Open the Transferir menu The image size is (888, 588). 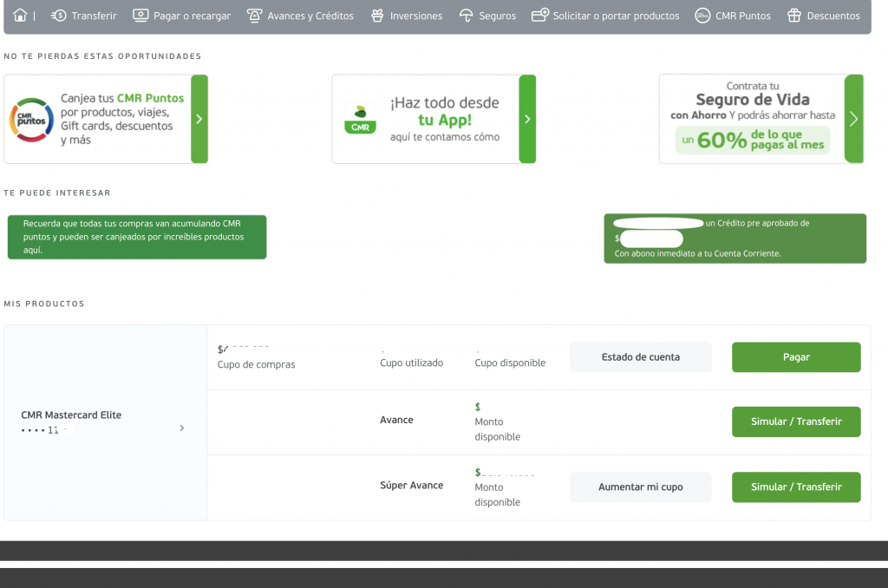coord(84,16)
